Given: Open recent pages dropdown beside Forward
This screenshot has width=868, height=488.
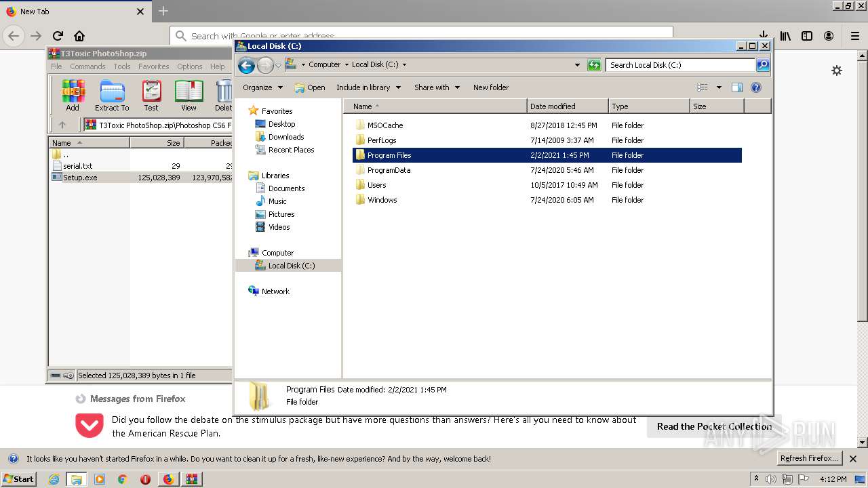Looking at the screenshot, I should [278, 66].
